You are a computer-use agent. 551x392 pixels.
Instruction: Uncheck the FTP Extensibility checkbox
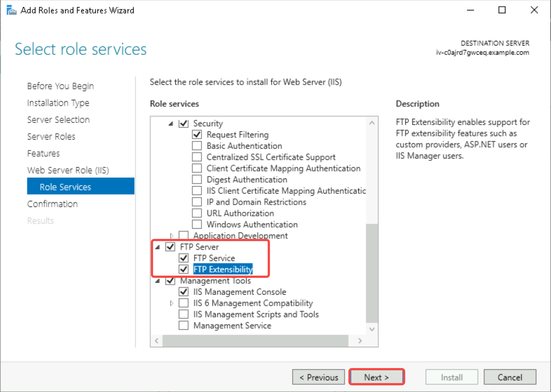[184, 269]
